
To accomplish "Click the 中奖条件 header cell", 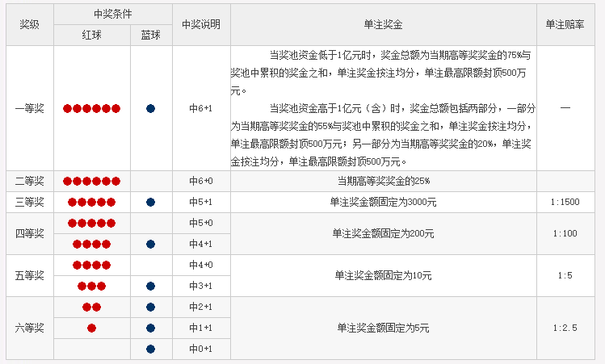I will click(112, 15).
